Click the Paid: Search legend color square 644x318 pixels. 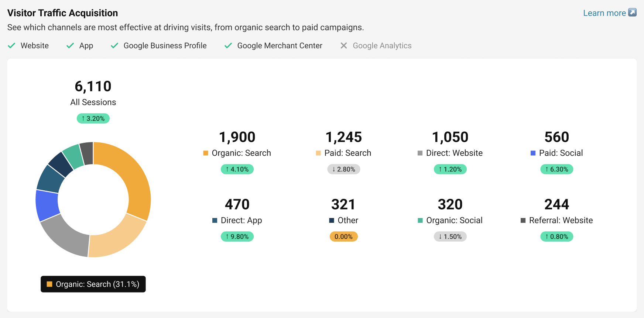[318, 153]
